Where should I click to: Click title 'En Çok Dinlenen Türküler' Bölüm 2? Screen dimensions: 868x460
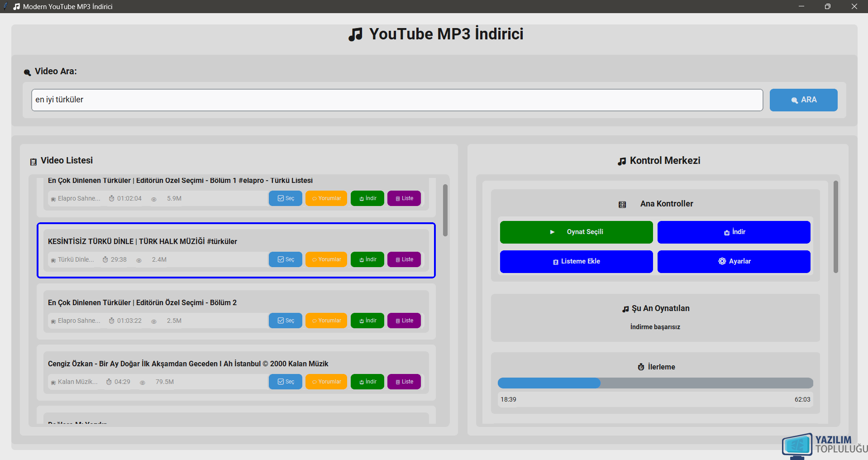(x=142, y=303)
